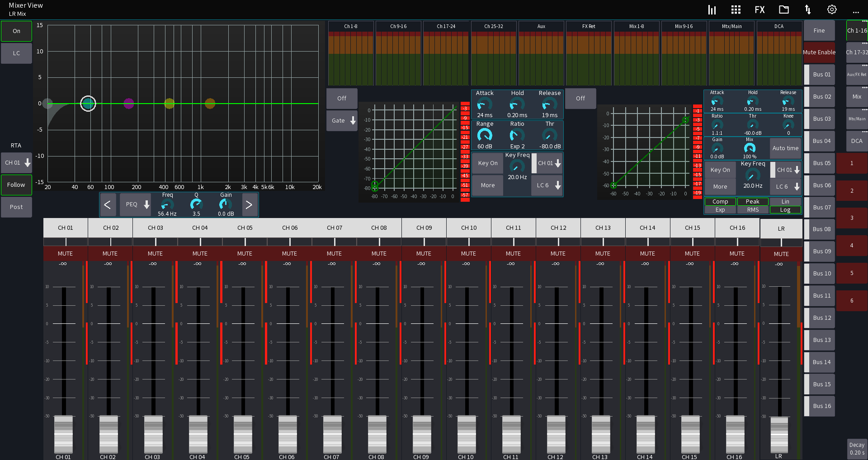Switch to the Ch 17-32 fader bank tab
868x460 pixels.
pyautogui.click(x=857, y=52)
